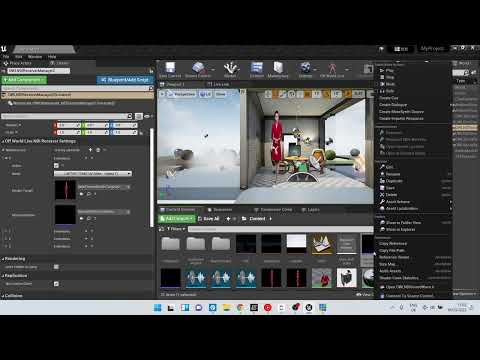
Task: Click the actor name text field
Action: pyautogui.click(x=39, y=71)
